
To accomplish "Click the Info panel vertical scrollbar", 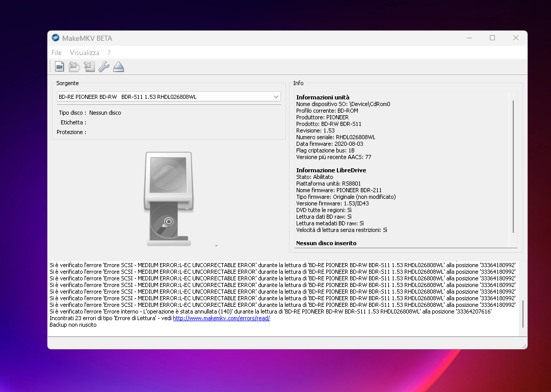I will [x=513, y=167].
